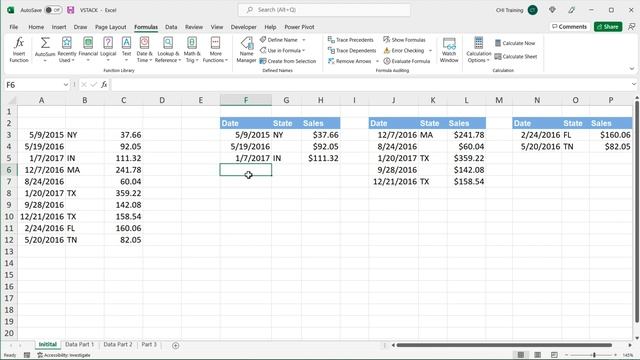Image resolution: width=640 pixels, height=360 pixels.
Task: Switch to the Home ribbon tab
Action: (36, 27)
